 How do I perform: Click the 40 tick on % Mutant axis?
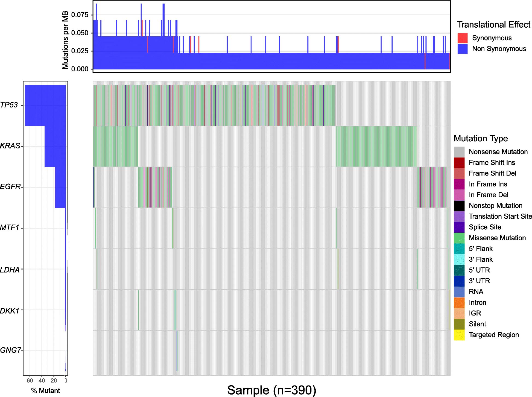42,381
